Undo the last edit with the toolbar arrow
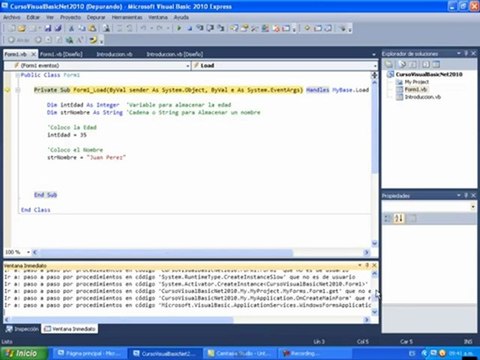Screen dimensions: 480x360 143,29
